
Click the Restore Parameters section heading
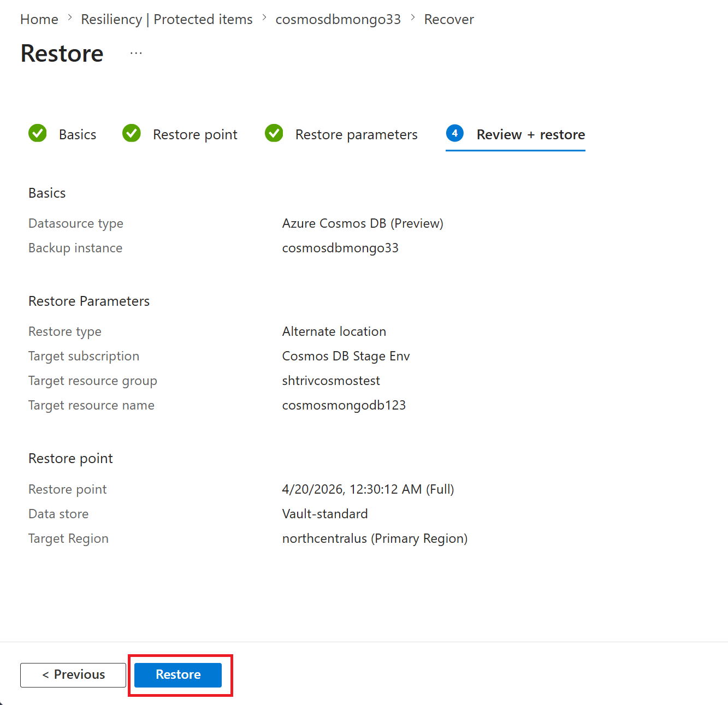[89, 301]
